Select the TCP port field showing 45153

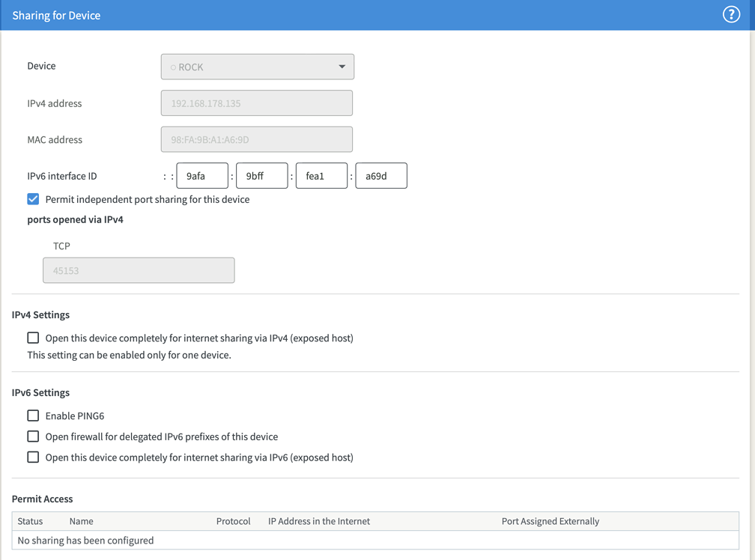click(139, 270)
